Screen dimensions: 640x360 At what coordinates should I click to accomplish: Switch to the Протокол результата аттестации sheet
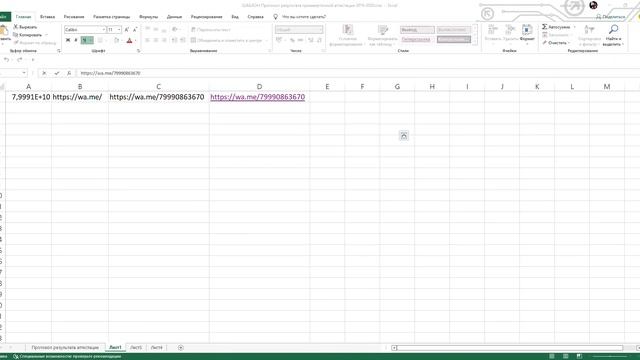click(x=65, y=348)
